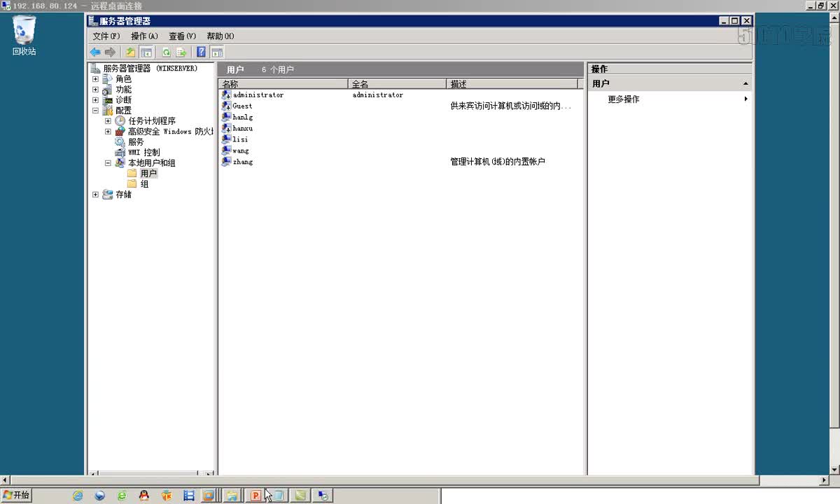Expand the 功能 tree node
This screenshot has width=840, height=504.
click(x=95, y=90)
